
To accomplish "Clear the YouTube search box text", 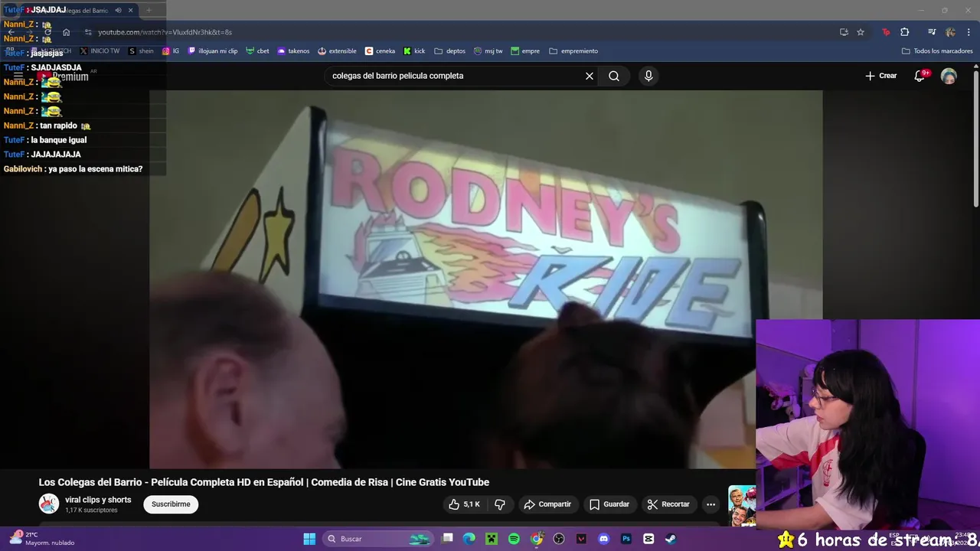I will 589,76.
